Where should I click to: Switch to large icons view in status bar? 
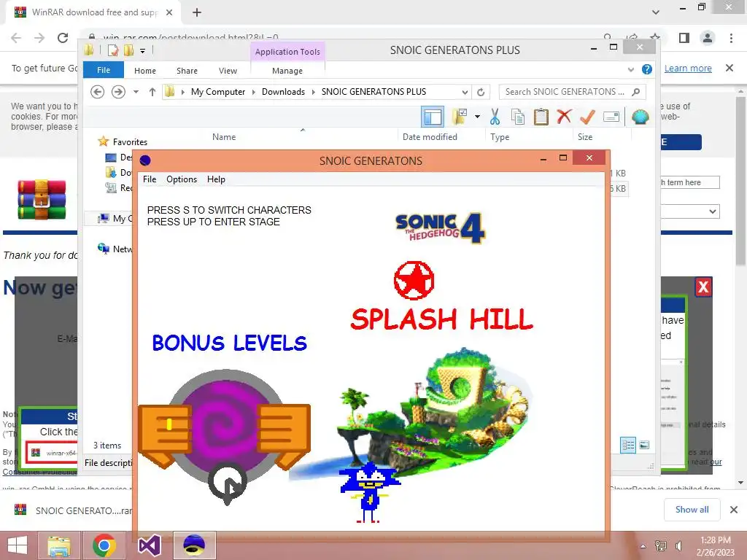coord(644,446)
